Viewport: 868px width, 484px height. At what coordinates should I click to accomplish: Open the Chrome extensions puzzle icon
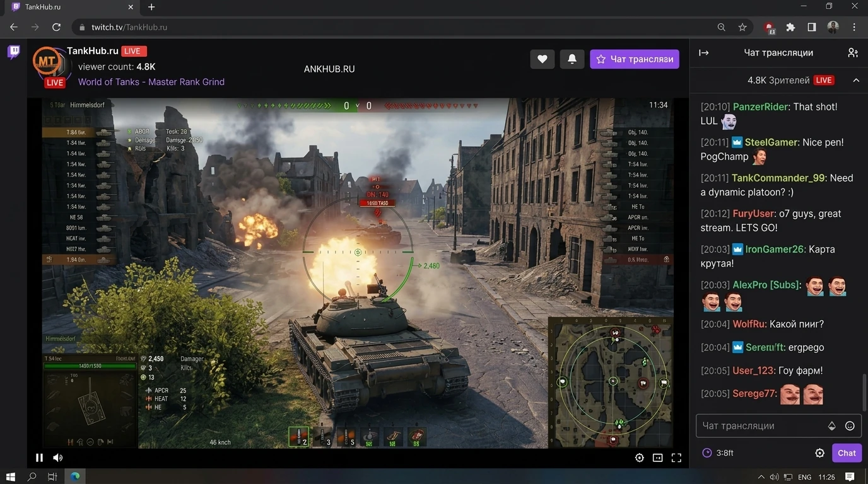pos(790,27)
